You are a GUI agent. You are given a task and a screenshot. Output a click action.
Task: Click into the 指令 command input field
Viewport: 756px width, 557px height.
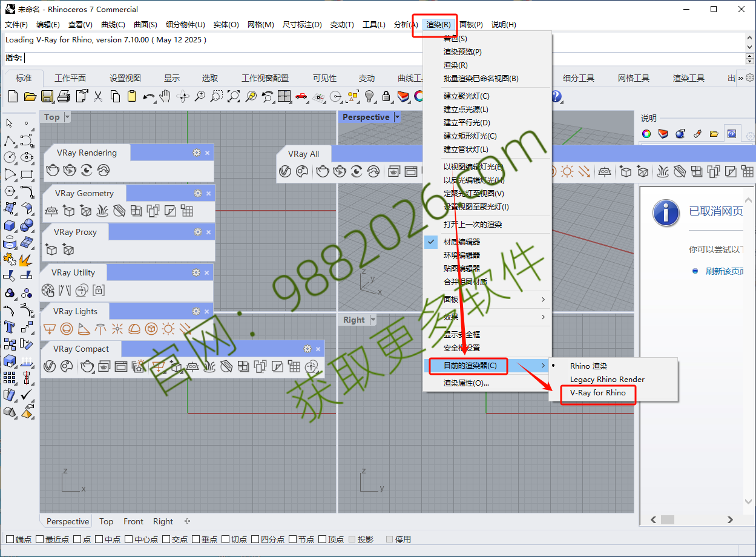[384, 58]
